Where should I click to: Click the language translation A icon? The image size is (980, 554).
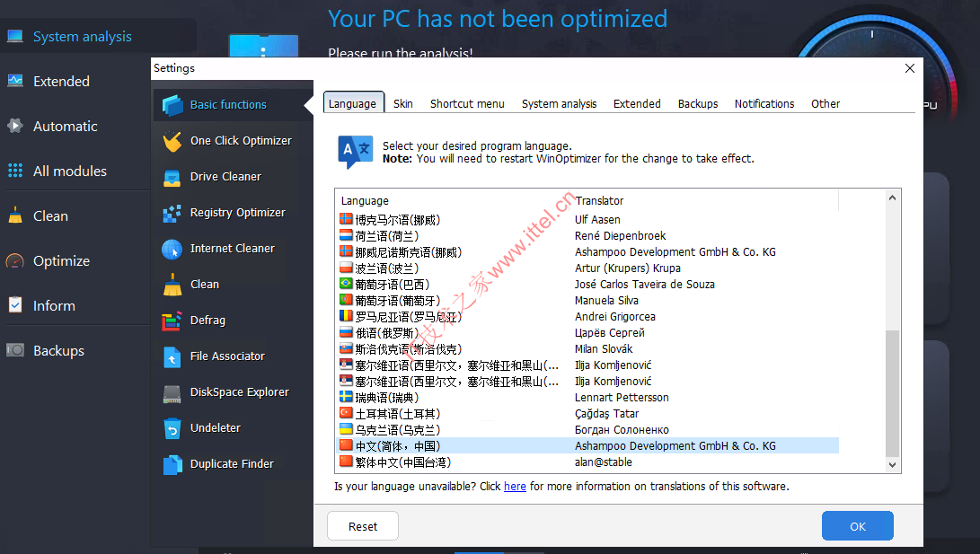pyautogui.click(x=355, y=152)
